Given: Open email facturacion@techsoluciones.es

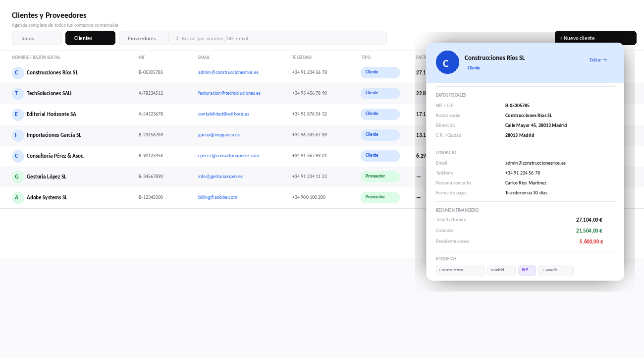Looking at the screenshot, I should click(229, 93).
